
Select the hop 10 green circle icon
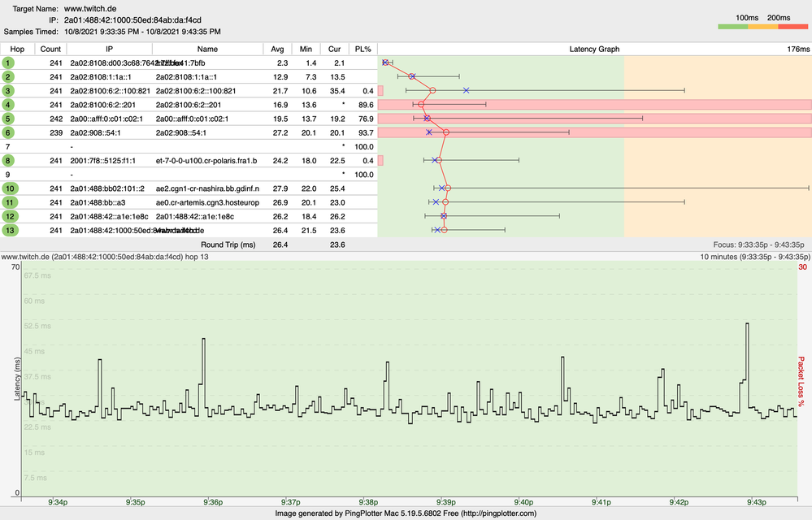[10, 188]
